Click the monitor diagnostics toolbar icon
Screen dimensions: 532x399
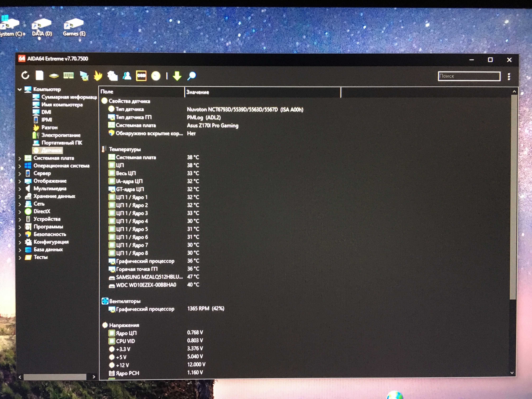coord(84,76)
